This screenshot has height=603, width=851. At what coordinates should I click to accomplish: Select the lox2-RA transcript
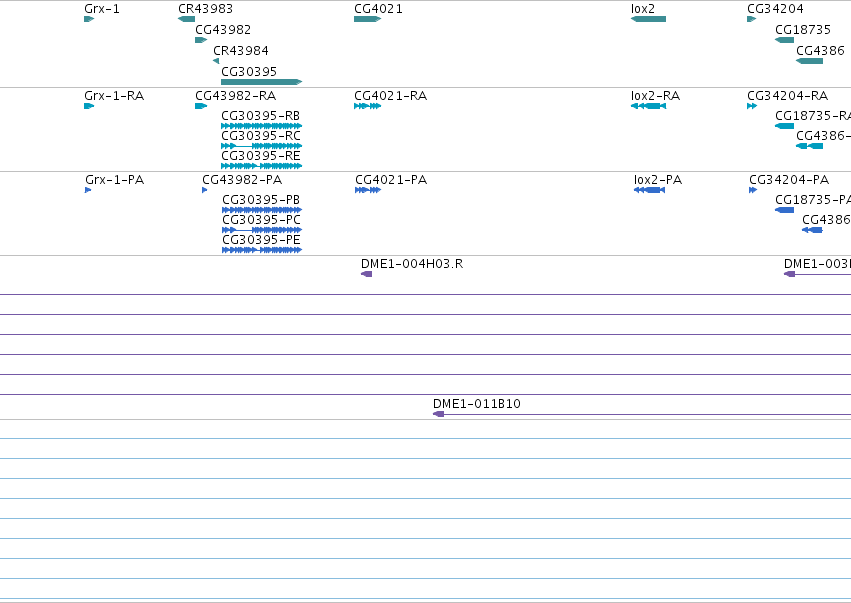coord(648,106)
